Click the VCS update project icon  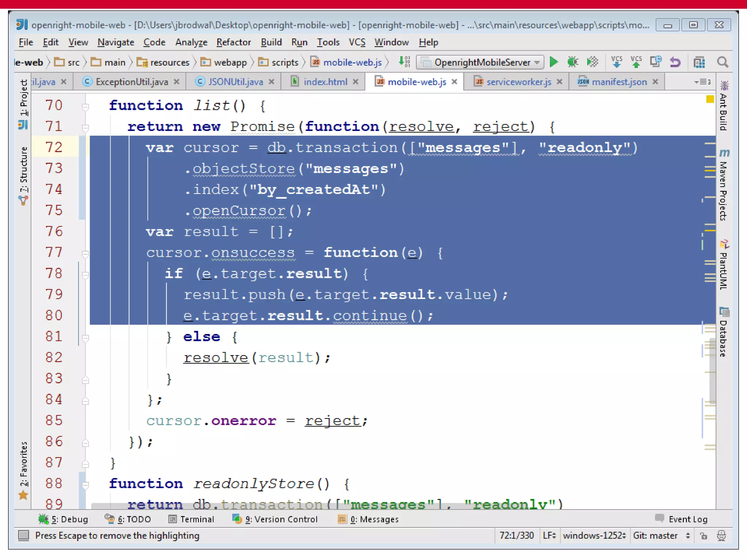pyautogui.click(x=616, y=62)
